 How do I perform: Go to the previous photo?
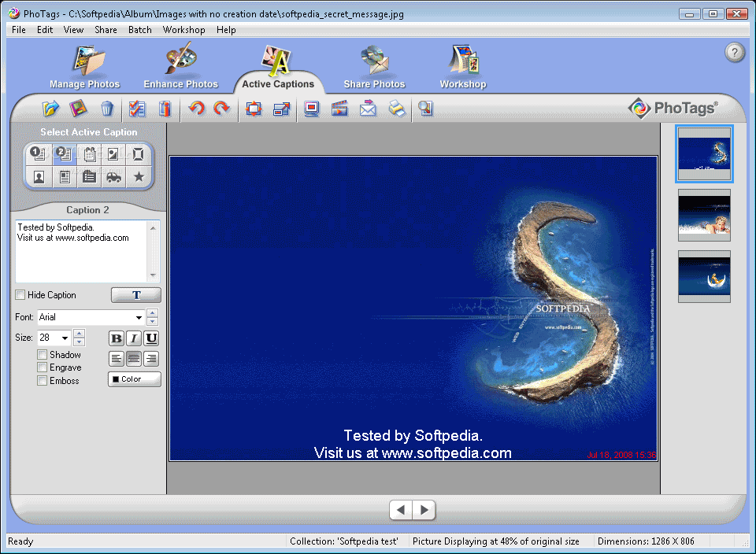click(x=401, y=510)
